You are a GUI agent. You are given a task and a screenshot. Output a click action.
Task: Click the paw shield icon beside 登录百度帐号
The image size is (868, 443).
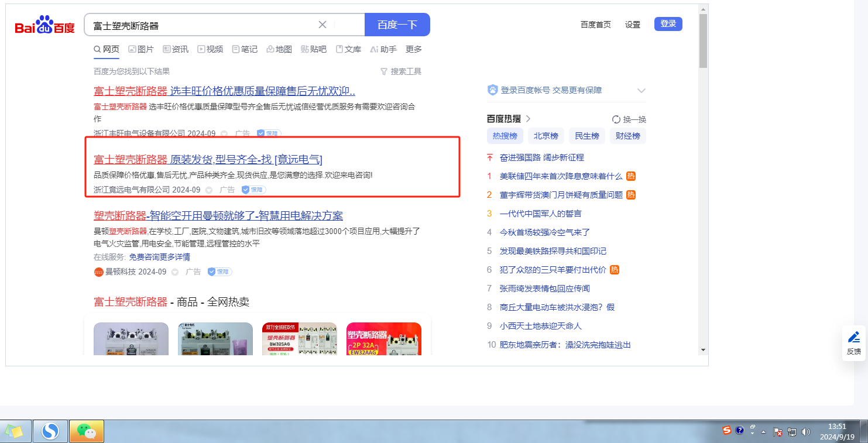point(492,90)
